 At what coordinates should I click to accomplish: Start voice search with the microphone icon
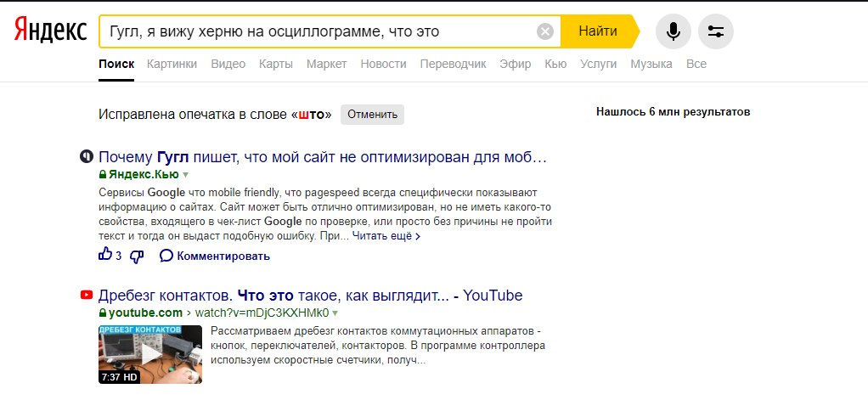[x=674, y=31]
